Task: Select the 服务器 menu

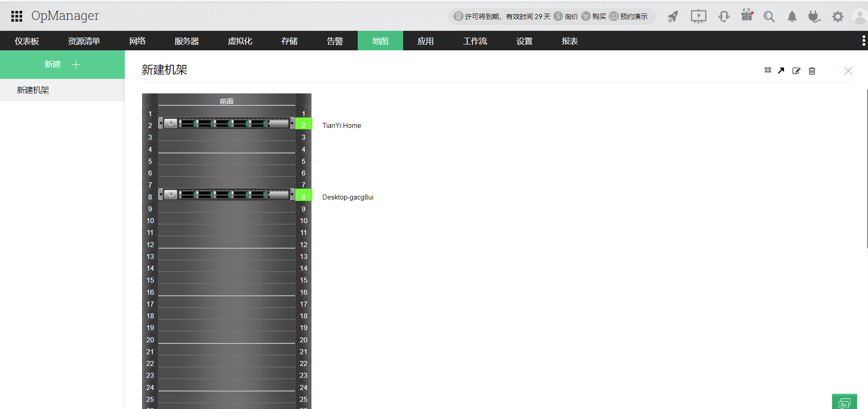Action: tap(187, 41)
